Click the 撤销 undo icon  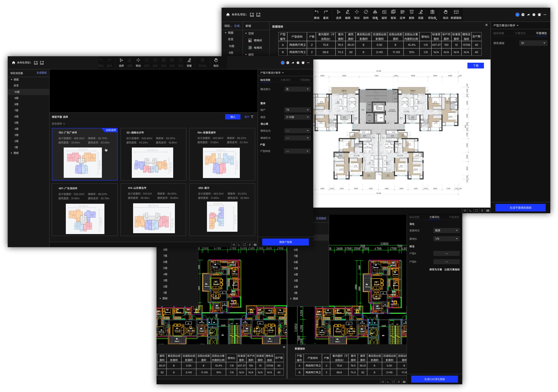click(x=316, y=12)
